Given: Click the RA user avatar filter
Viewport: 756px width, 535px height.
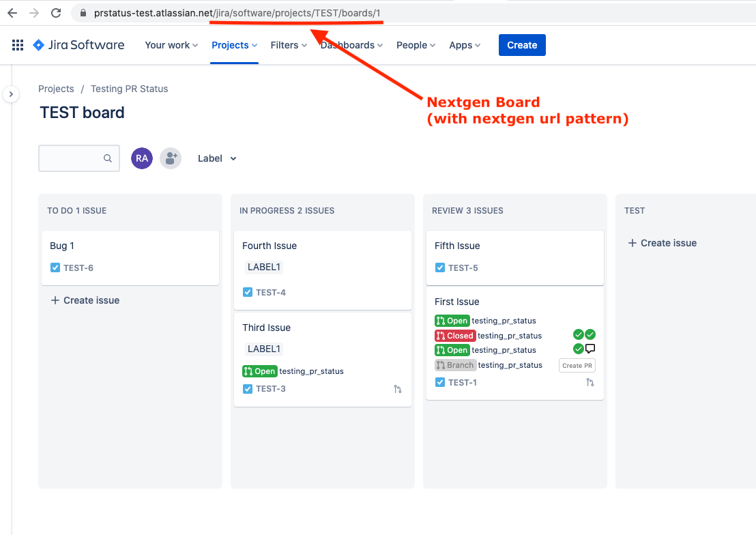Looking at the screenshot, I should pyautogui.click(x=142, y=158).
